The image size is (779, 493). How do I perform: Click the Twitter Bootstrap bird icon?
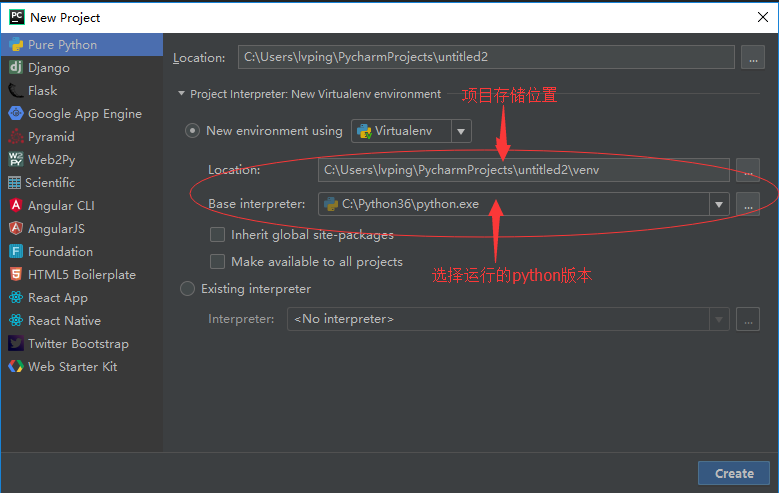pos(16,343)
